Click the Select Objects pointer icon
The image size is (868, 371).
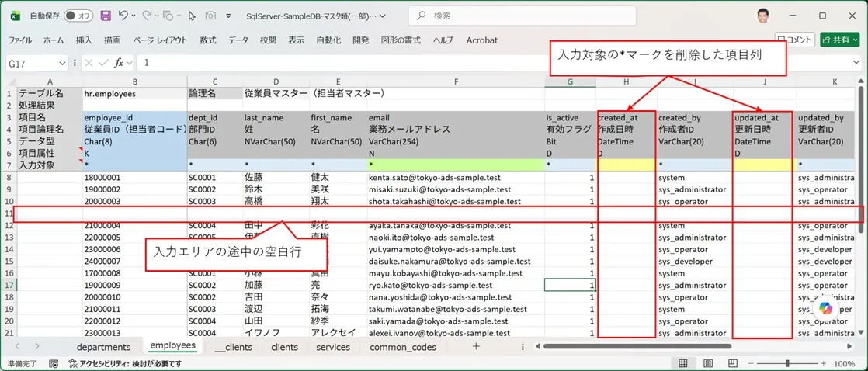point(192,16)
